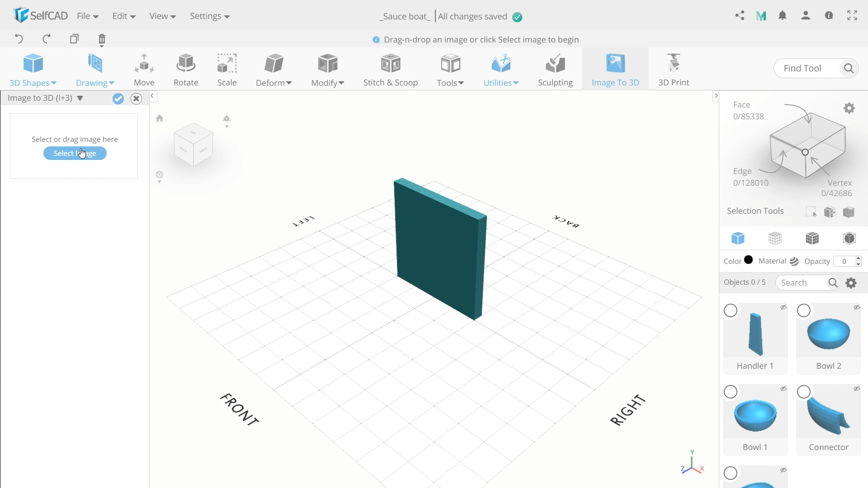Screen dimensions: 868x488
Task: Open the File menu
Action: click(88, 16)
